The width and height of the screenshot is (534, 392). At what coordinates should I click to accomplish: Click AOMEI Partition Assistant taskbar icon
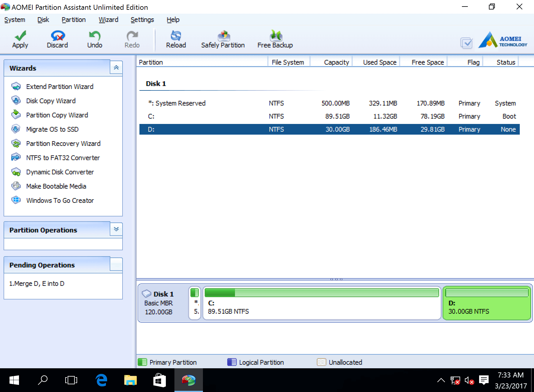(x=188, y=380)
